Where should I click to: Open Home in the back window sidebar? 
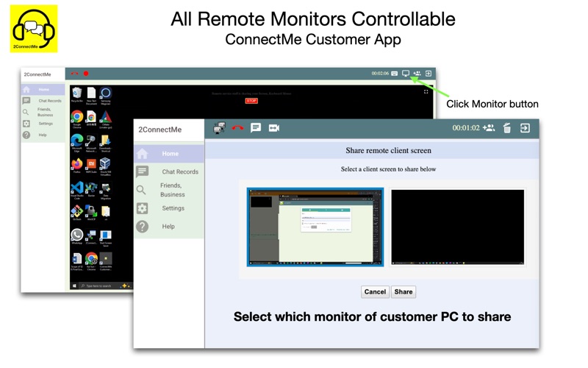[43, 89]
